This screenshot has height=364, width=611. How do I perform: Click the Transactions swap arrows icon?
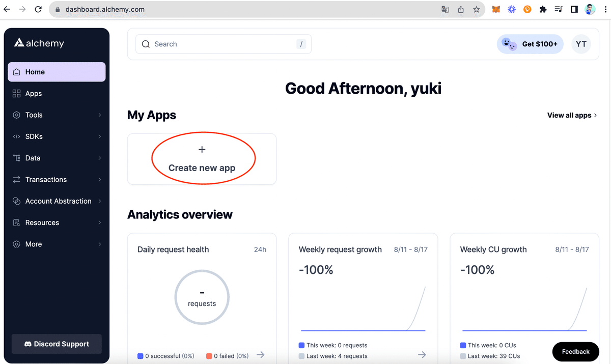tap(17, 180)
